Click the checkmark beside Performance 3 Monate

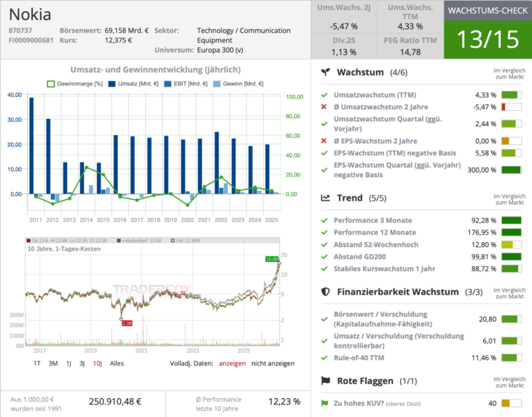click(x=324, y=221)
